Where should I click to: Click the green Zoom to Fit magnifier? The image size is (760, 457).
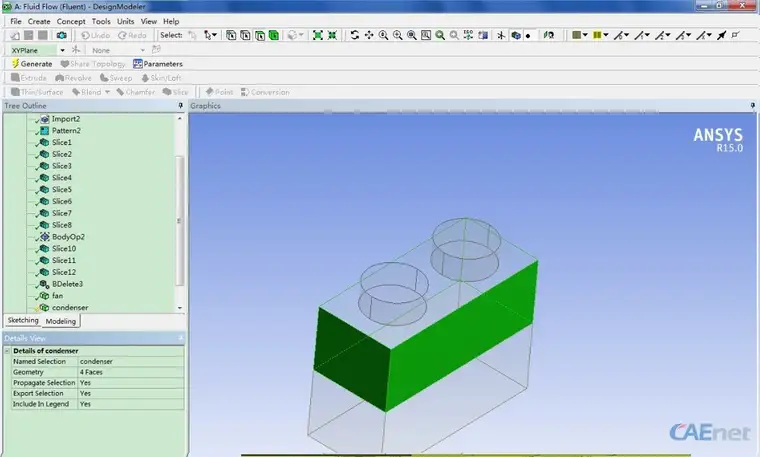[440, 35]
